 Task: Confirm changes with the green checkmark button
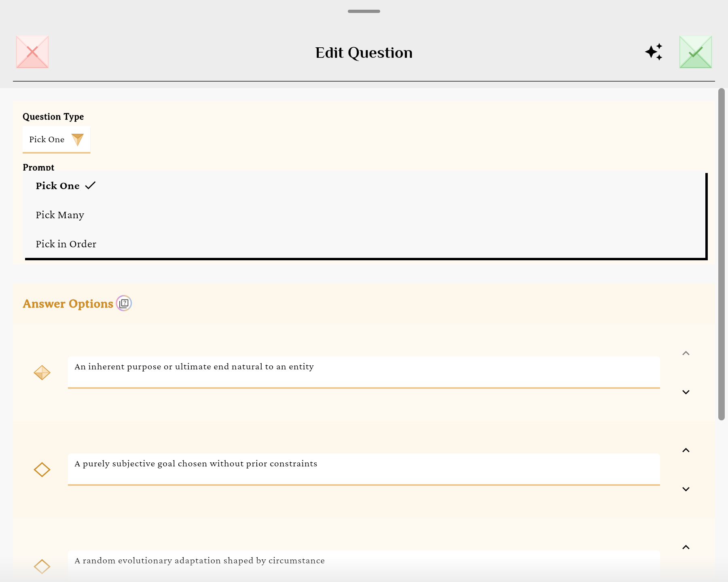click(x=696, y=52)
